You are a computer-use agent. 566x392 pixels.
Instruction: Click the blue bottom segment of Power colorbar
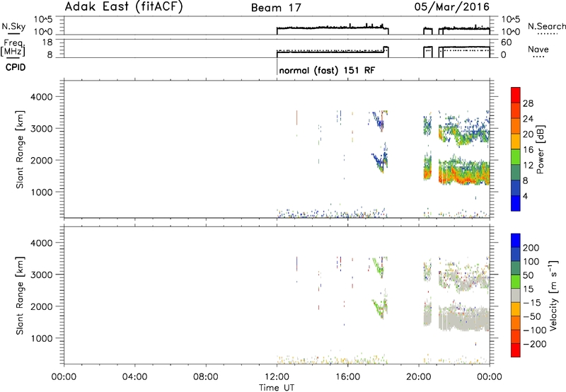pyautogui.click(x=516, y=203)
